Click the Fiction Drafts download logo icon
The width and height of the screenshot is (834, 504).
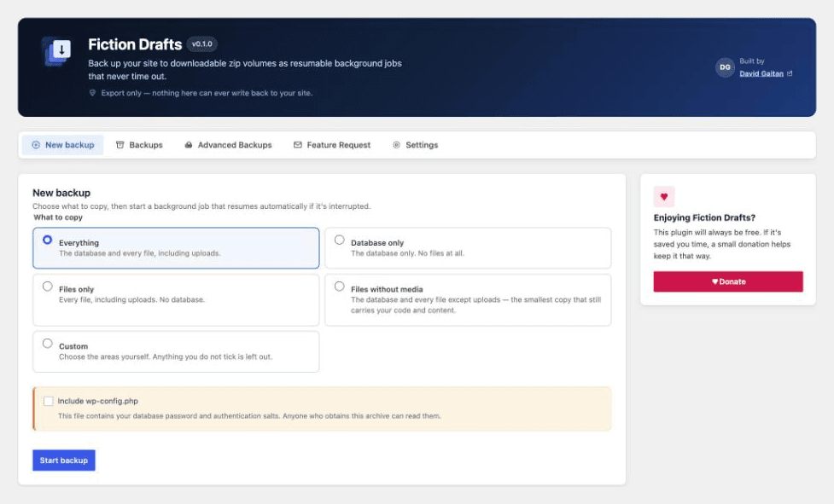point(56,52)
